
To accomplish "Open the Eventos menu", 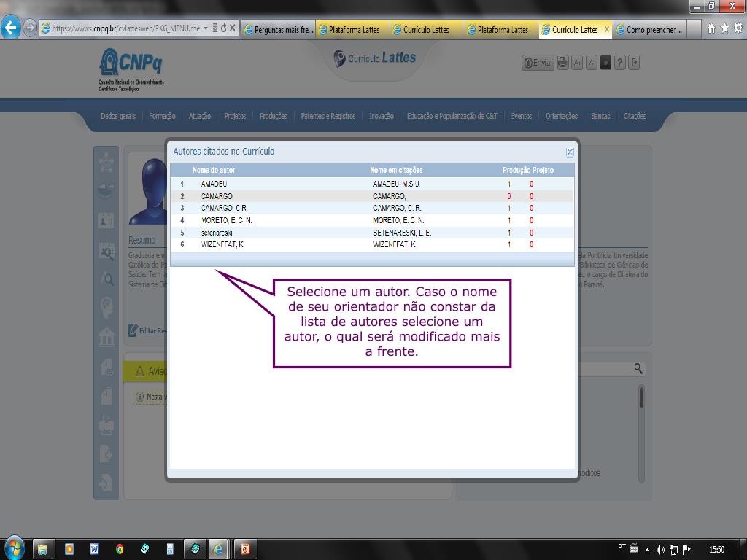I will pyautogui.click(x=521, y=116).
